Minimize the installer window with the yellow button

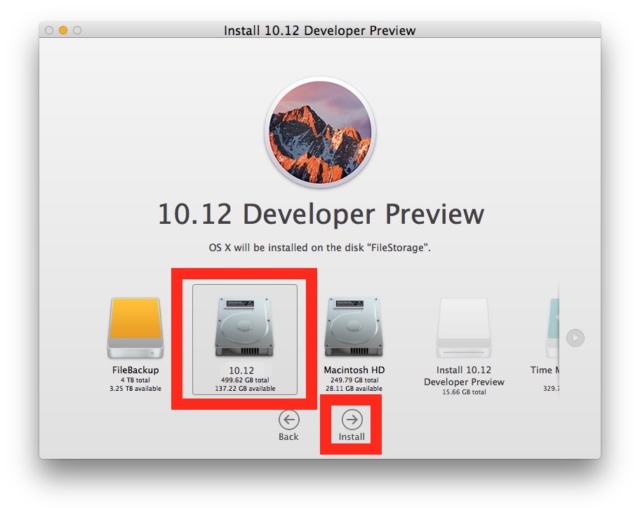pyautogui.click(x=63, y=30)
